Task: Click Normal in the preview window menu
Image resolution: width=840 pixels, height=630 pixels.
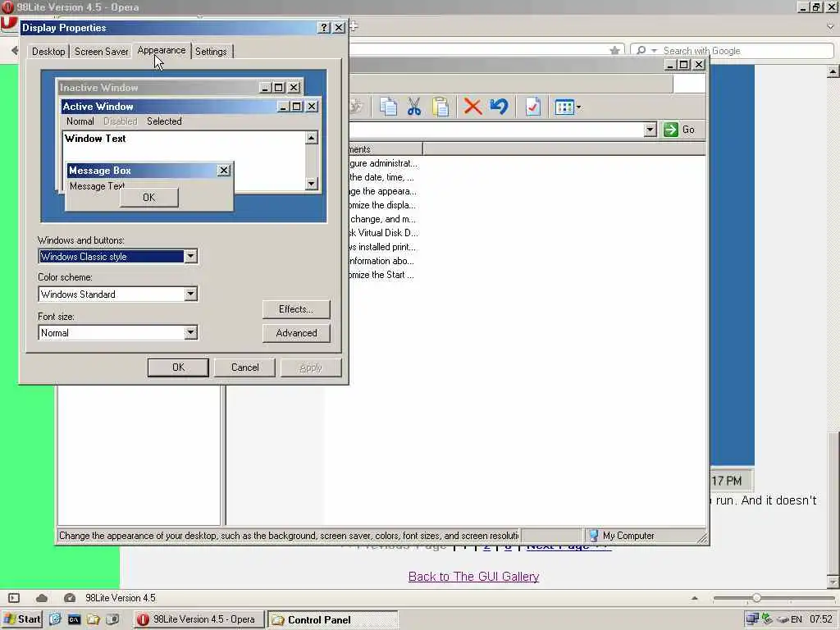Action: click(x=80, y=121)
